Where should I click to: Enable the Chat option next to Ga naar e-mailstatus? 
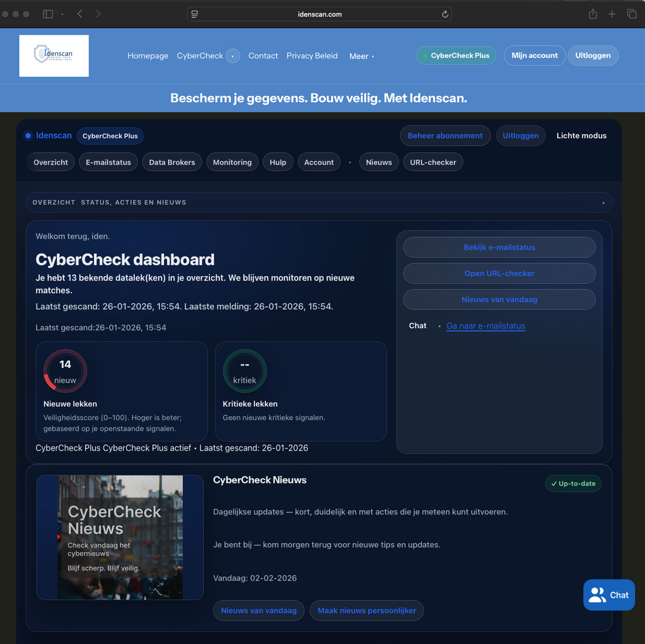click(x=417, y=326)
